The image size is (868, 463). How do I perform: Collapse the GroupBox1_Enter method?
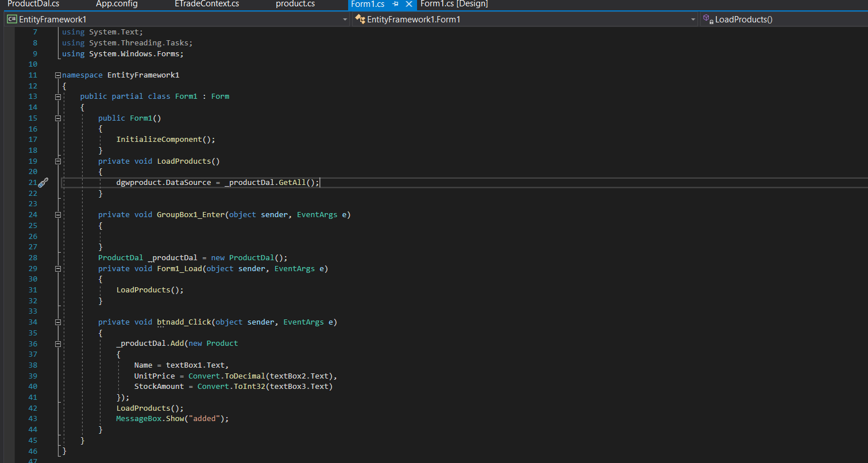(x=57, y=215)
